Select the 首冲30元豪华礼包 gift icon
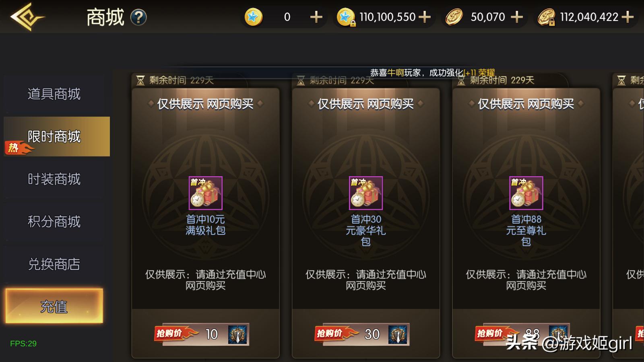 point(366,193)
